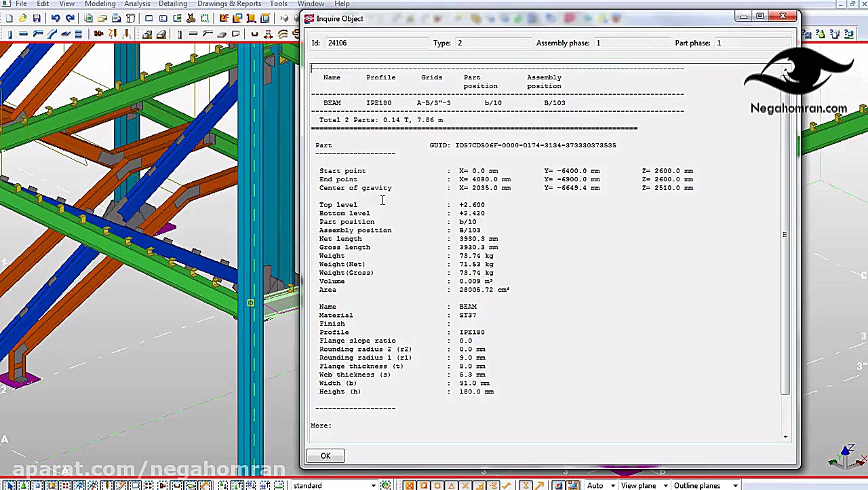Select the concrete column tool
The width and height of the screenshot is (868, 490).
click(180, 34)
